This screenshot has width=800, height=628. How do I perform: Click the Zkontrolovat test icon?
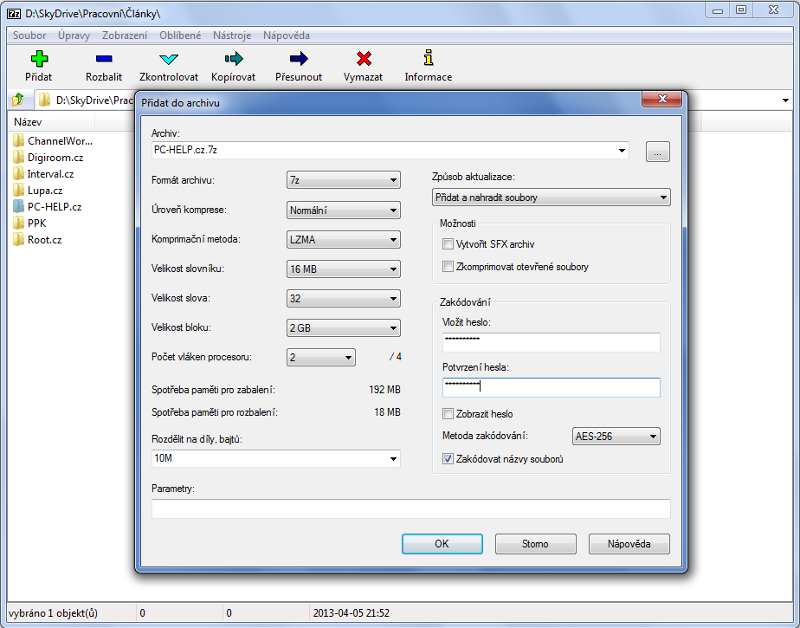point(168,60)
